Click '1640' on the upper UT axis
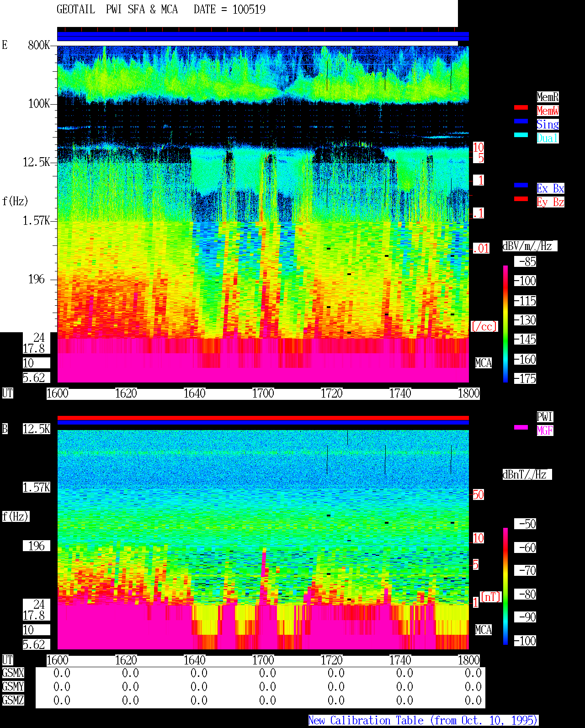585x728 pixels. [x=194, y=393]
